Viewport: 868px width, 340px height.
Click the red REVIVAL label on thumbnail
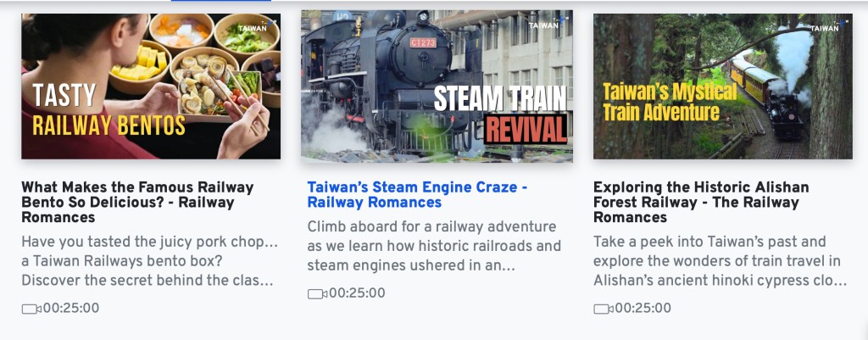tap(526, 129)
